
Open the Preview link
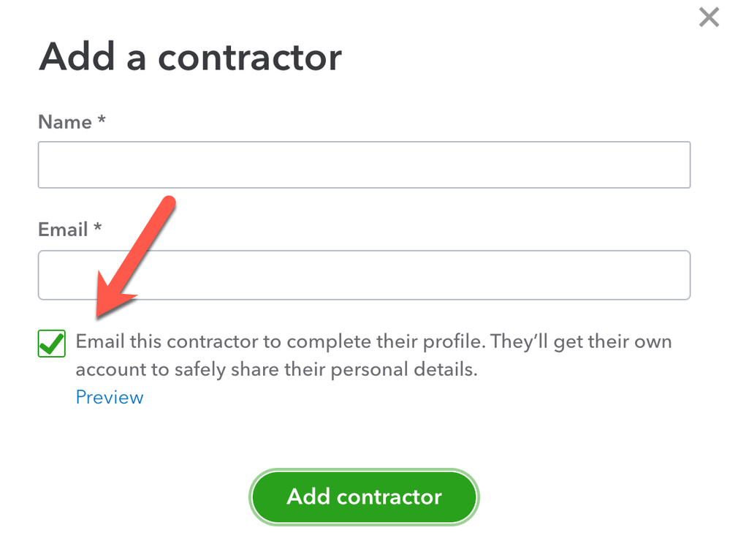[110, 398]
